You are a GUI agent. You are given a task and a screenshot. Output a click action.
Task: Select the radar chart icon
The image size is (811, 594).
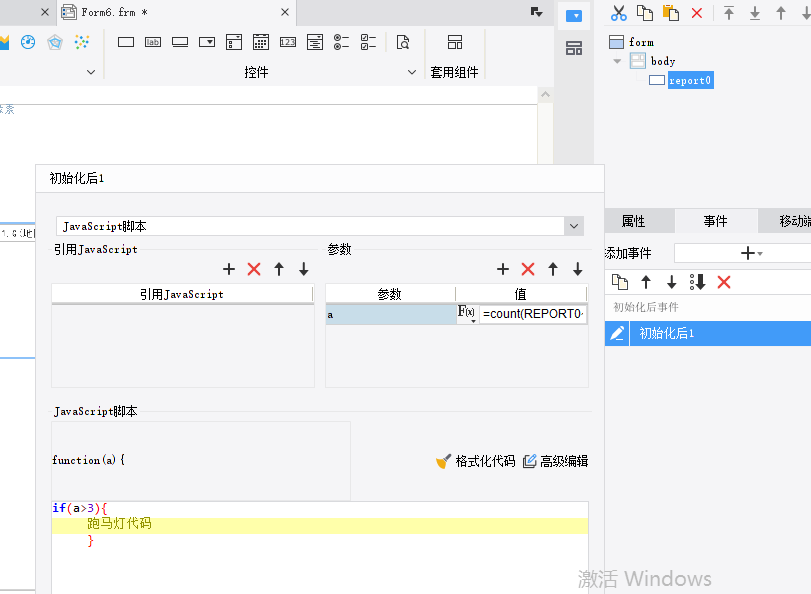point(55,42)
